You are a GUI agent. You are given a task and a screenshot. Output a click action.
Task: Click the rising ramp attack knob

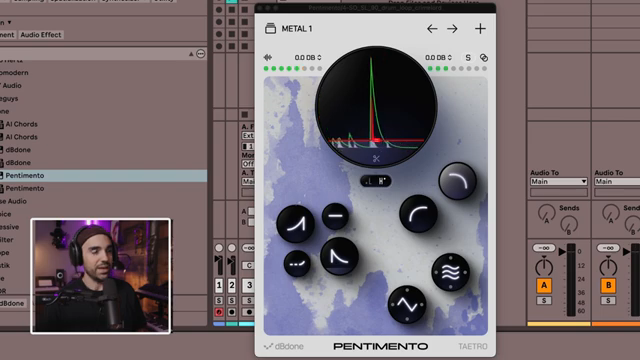(296, 224)
